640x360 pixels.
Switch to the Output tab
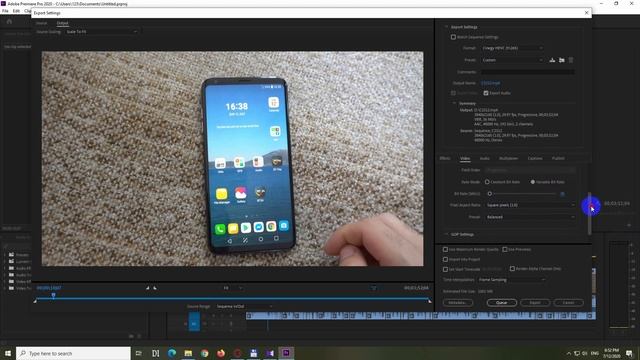[x=62, y=23]
